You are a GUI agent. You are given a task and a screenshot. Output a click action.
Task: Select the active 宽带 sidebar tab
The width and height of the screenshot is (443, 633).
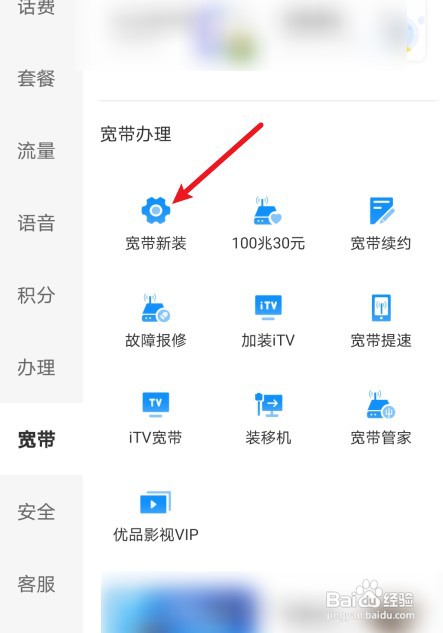point(36,439)
